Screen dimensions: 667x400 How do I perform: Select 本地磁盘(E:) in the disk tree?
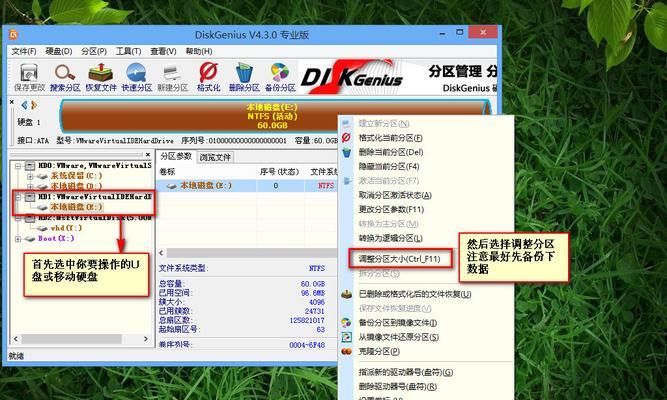pyautogui.click(x=76, y=207)
